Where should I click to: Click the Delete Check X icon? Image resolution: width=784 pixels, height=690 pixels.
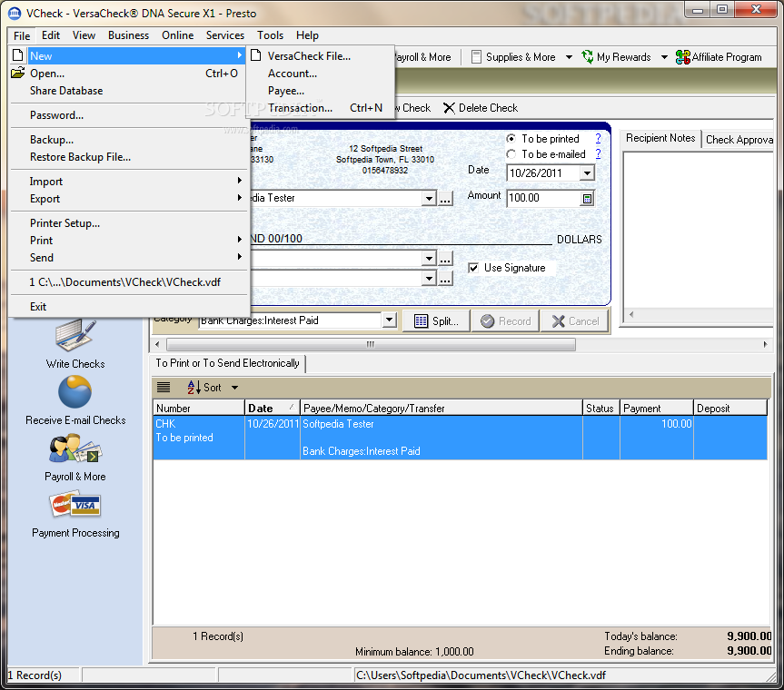coord(449,108)
